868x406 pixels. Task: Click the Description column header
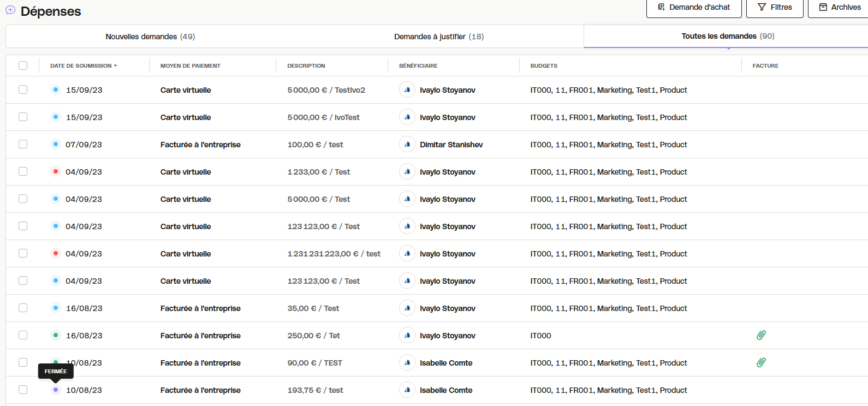coord(306,65)
